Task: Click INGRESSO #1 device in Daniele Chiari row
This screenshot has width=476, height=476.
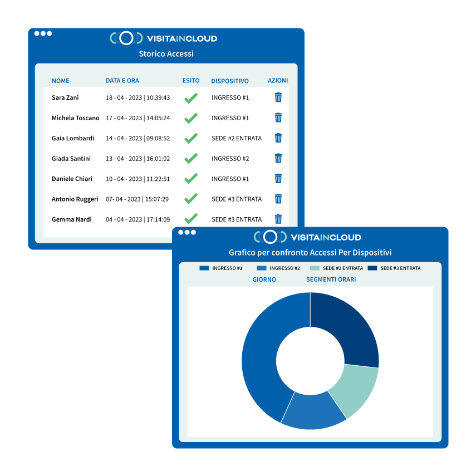Action: pos(230,179)
